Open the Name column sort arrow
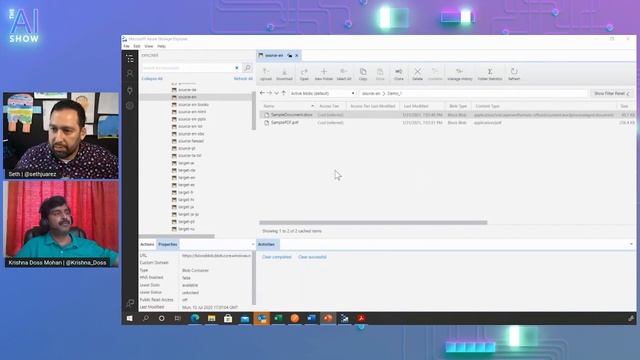 coord(312,106)
